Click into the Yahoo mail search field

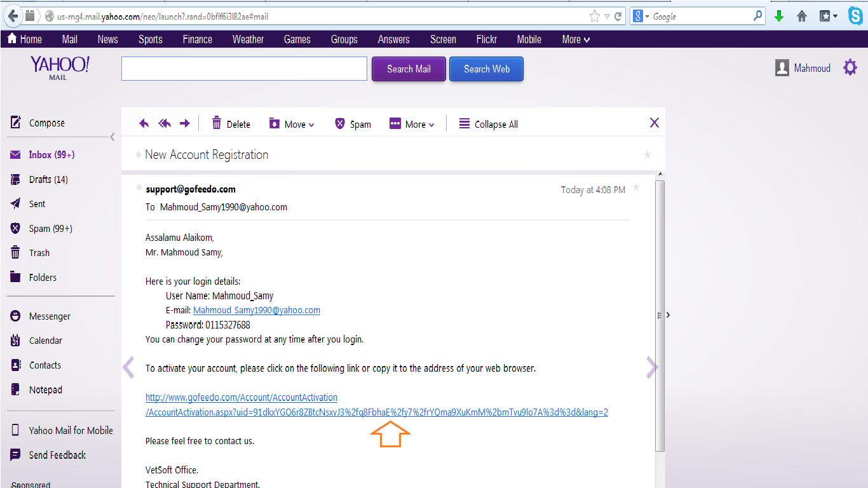tap(244, 69)
